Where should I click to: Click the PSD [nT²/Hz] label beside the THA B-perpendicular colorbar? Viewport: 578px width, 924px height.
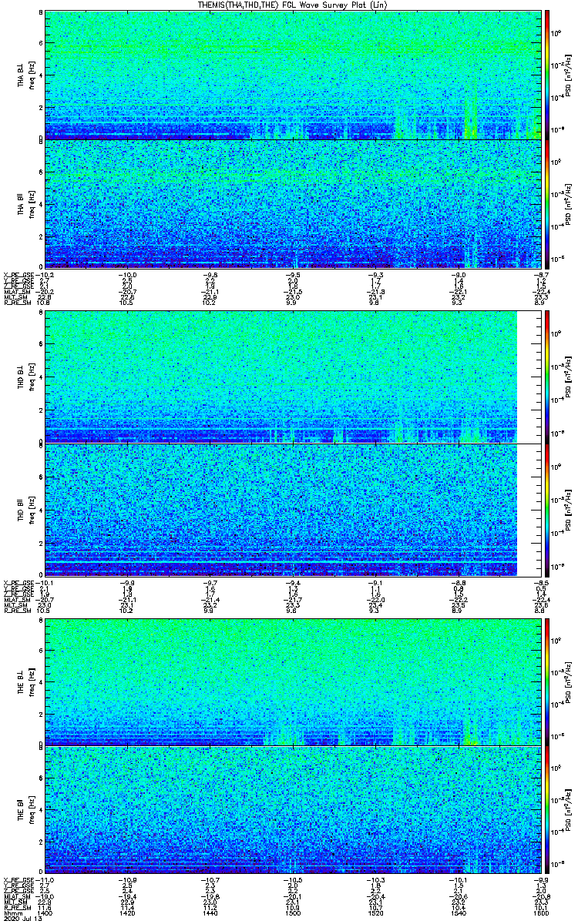coord(567,75)
